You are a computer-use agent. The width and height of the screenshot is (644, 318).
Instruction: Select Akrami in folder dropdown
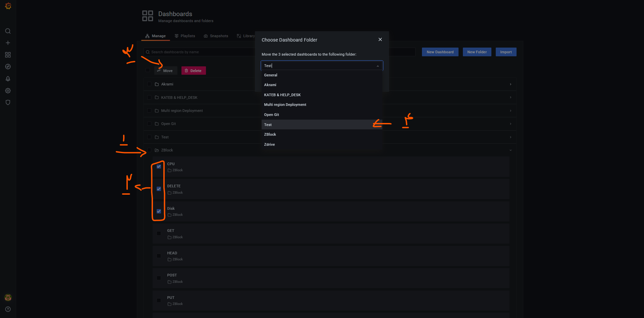322,85
